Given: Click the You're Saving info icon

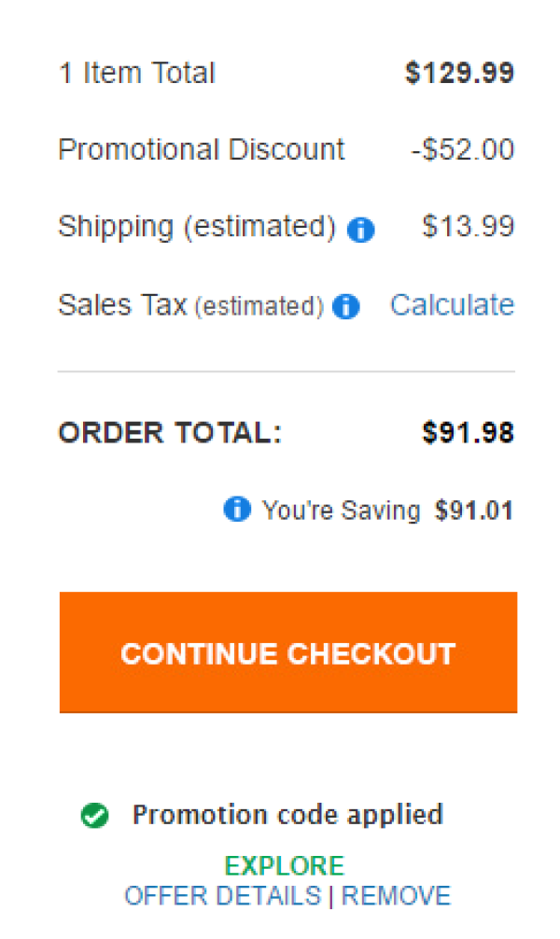Looking at the screenshot, I should [x=237, y=509].
